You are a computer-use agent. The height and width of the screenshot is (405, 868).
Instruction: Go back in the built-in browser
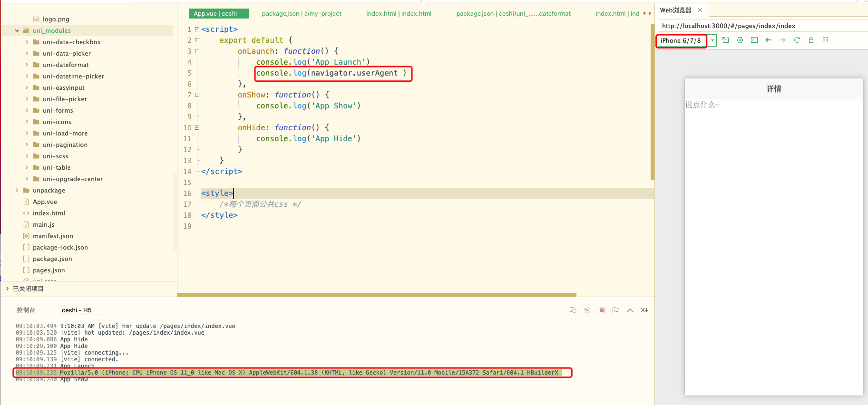768,40
